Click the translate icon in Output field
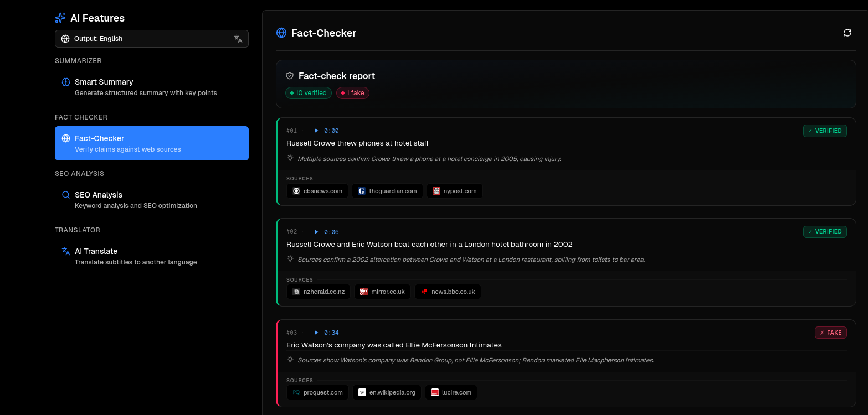This screenshot has width=868, height=415. pos(238,39)
